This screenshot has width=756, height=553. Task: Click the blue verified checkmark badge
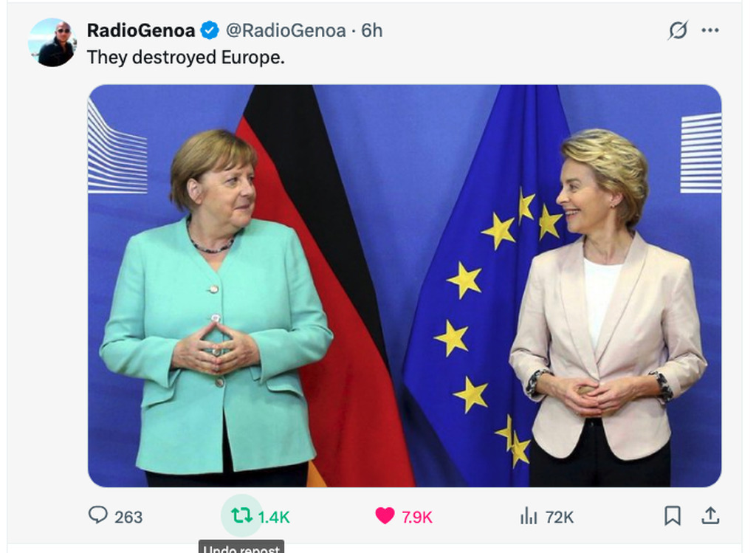209,30
